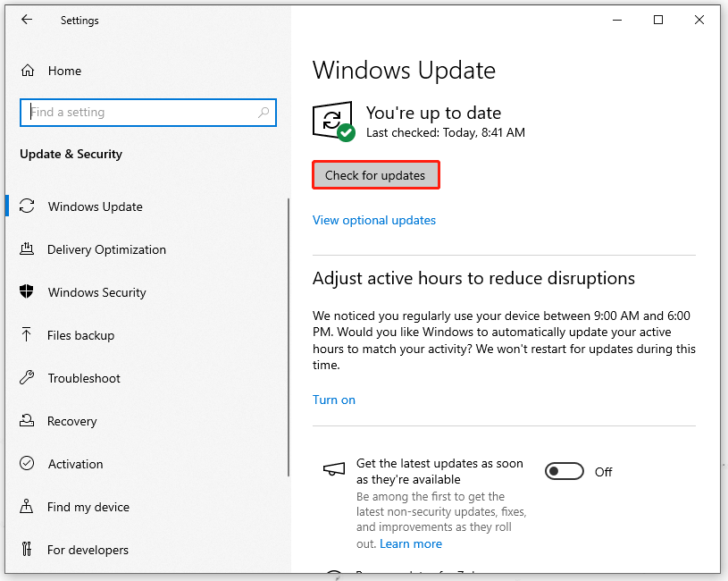Minimize the Settings window
728x581 pixels.
coord(617,20)
